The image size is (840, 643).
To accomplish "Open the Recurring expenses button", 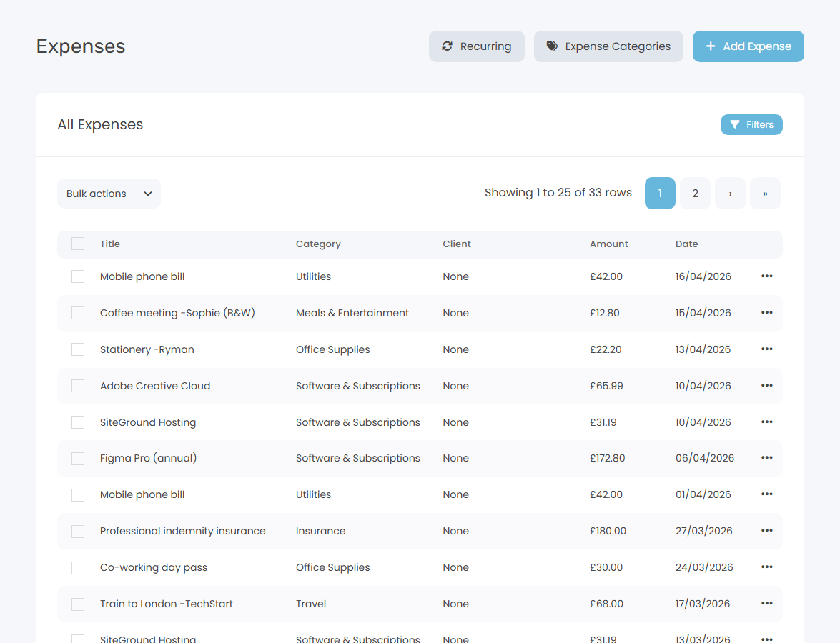I will click(x=476, y=46).
